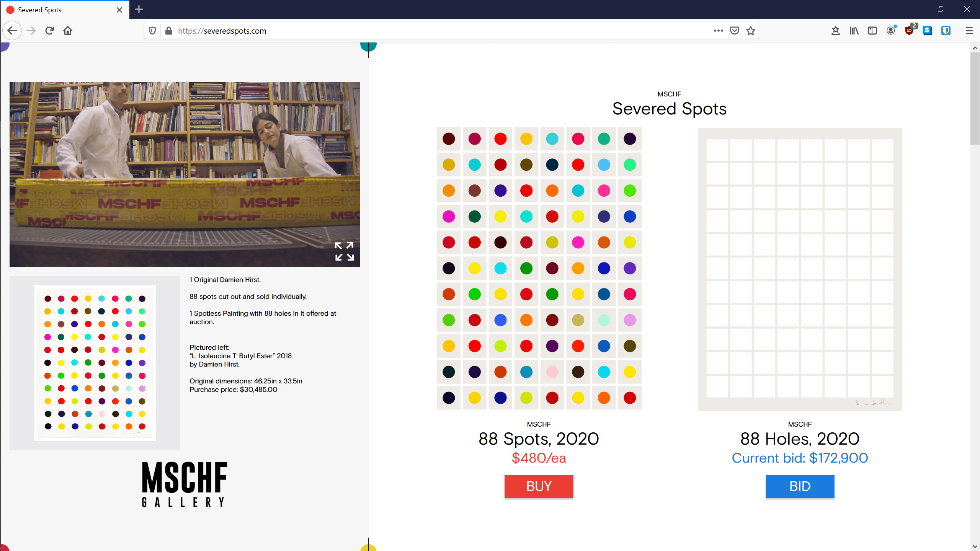
Task: Select the turquoise spot in first row
Action: 552,139
